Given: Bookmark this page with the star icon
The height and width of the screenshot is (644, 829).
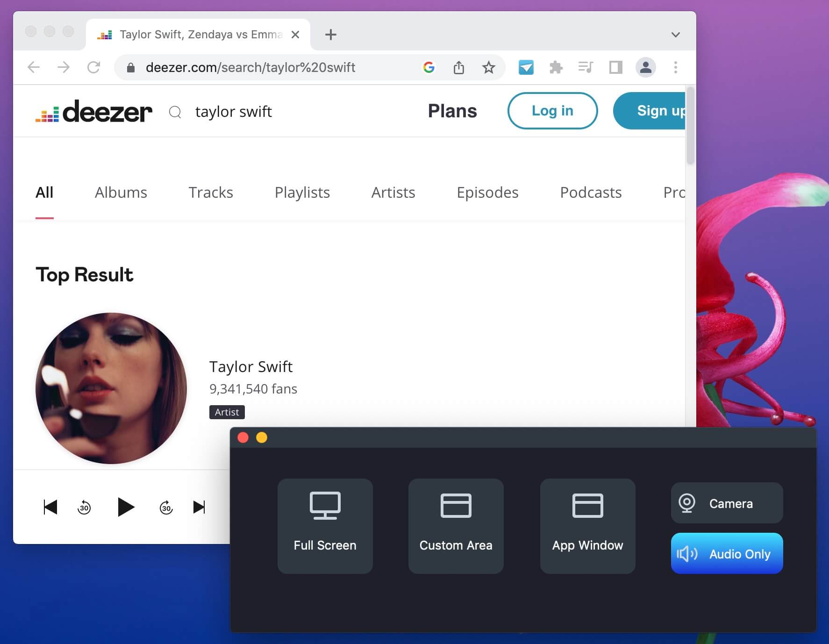Looking at the screenshot, I should click(489, 67).
